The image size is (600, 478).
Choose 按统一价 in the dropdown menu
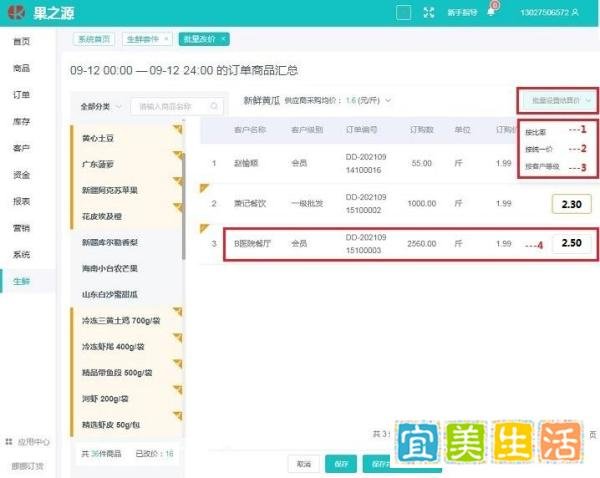[539, 149]
